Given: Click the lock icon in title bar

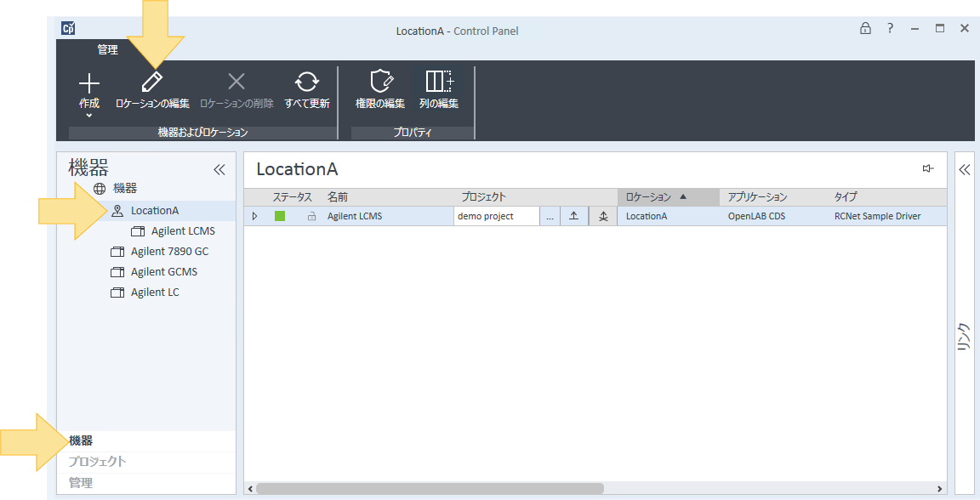Looking at the screenshot, I should click(x=865, y=28).
